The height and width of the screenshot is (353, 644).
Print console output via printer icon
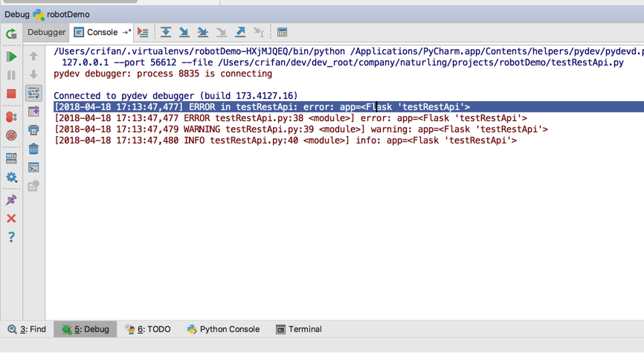33,130
